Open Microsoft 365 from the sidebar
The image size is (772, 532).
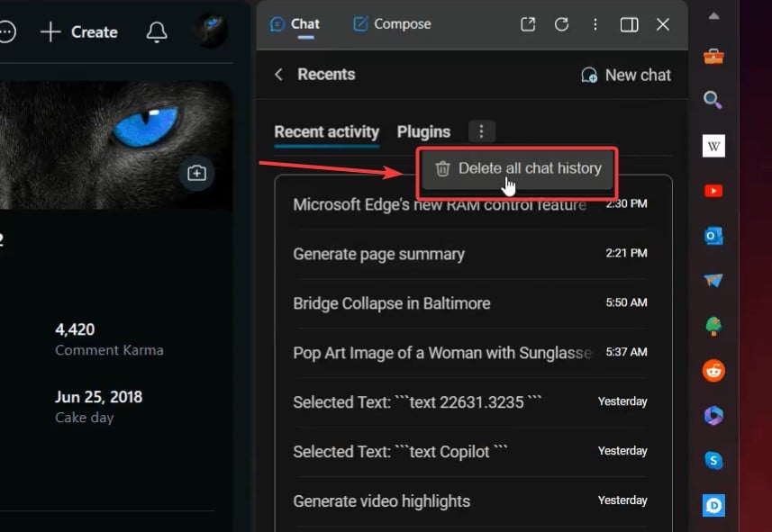(x=713, y=416)
